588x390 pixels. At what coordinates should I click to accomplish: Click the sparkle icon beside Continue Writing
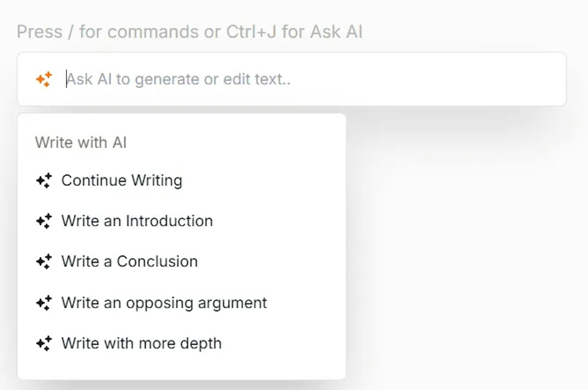[x=44, y=180]
